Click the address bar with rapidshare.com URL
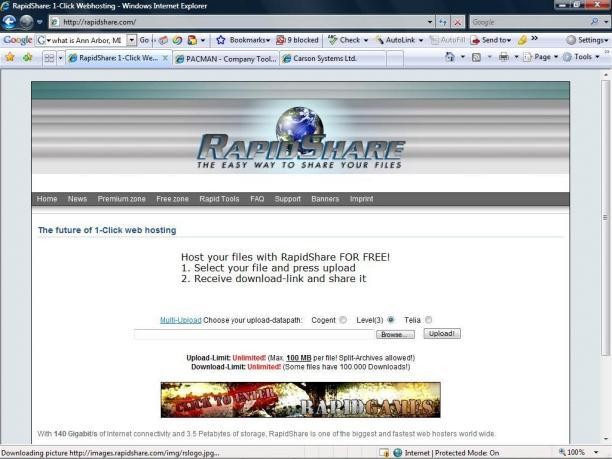The width and height of the screenshot is (612, 459). coord(238,22)
